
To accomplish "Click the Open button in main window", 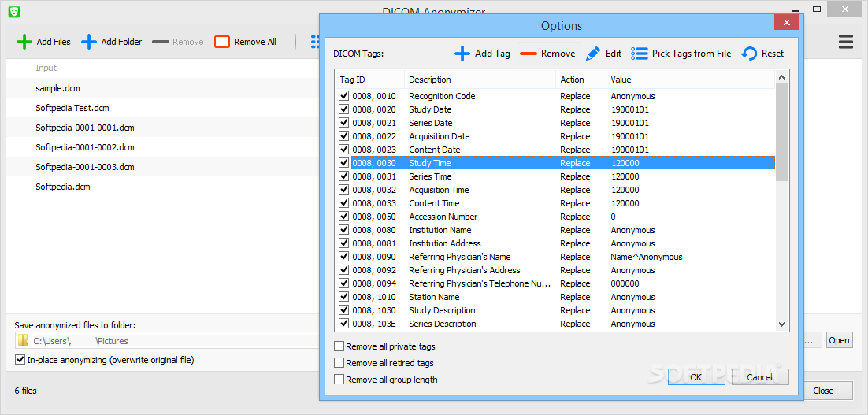I will click(x=839, y=340).
